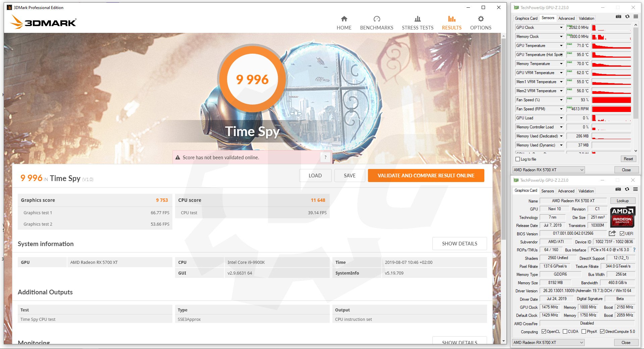Open Validation tab in Sensors window
Screen dimensions: 644x349
[586, 18]
